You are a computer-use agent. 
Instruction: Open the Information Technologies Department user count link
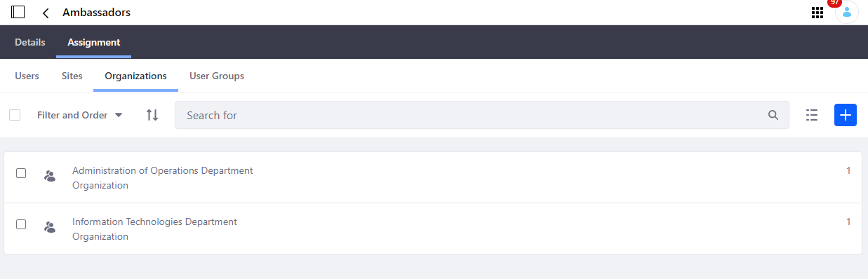pos(848,222)
